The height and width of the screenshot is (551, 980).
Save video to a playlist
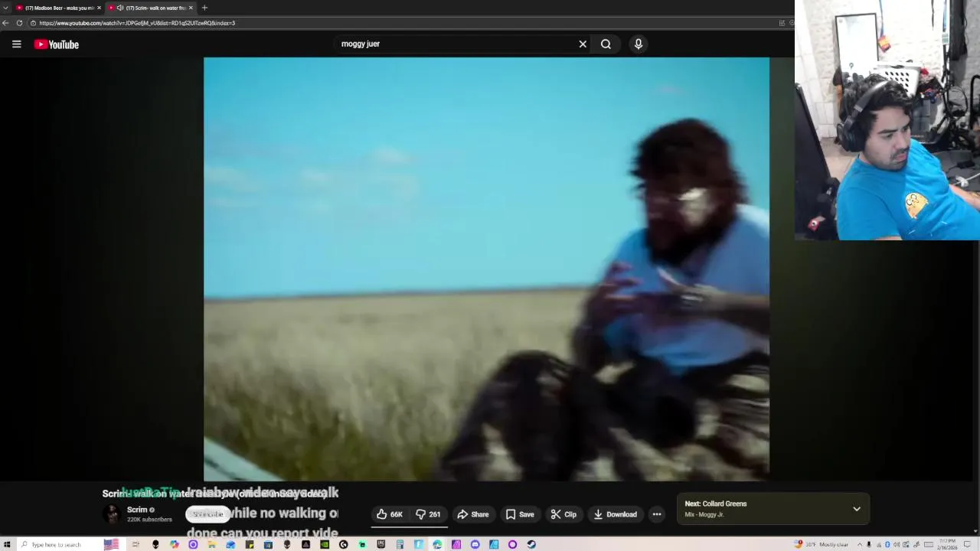click(520, 514)
